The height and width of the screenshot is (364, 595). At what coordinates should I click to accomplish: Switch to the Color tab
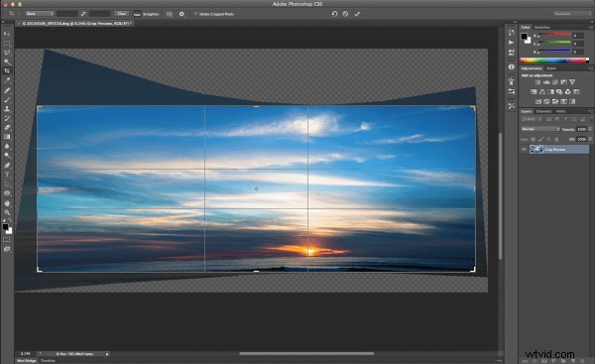point(526,28)
